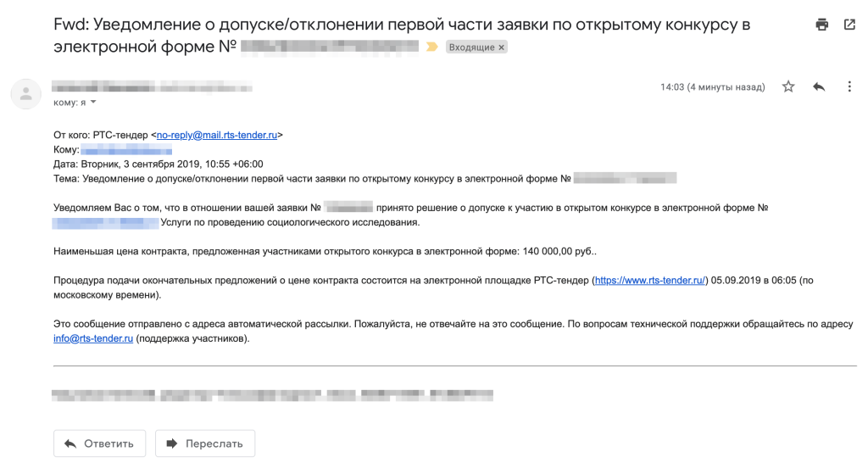868x474 pixels.
Task: Open the email in a new window
Action: [849, 25]
